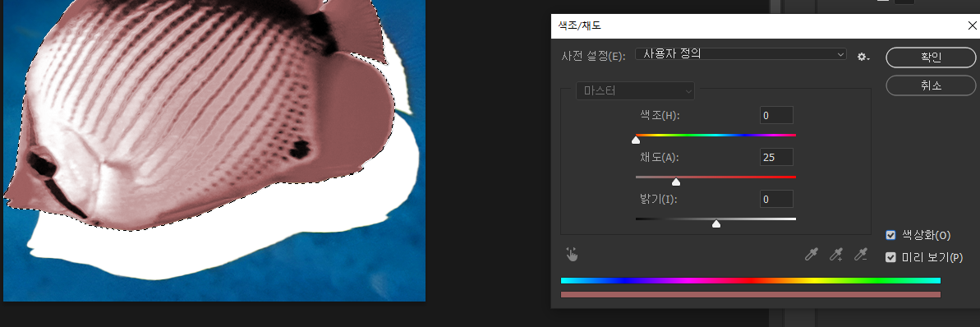Click the lightness slider handle
The width and height of the screenshot is (980, 327).
point(716,223)
